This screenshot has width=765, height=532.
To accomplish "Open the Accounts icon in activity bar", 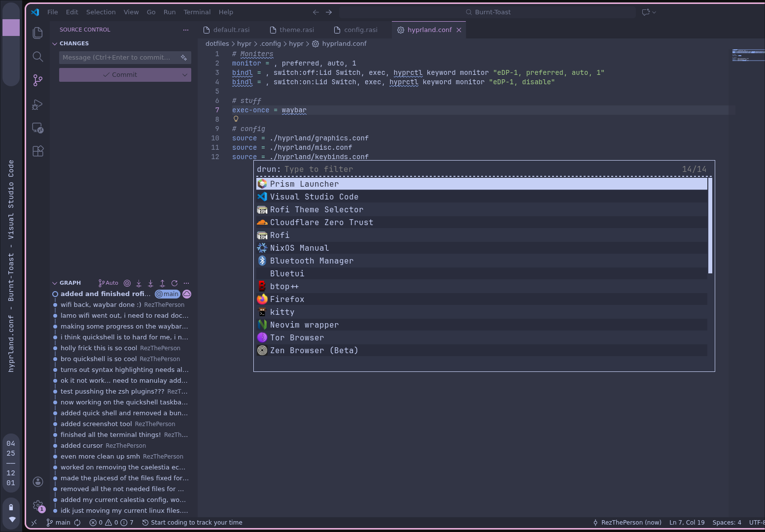I will point(38,482).
